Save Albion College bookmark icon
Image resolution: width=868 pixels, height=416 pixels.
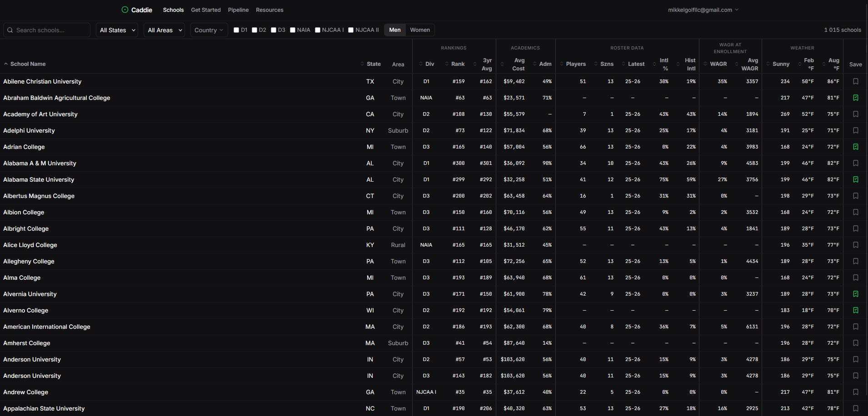856,212
